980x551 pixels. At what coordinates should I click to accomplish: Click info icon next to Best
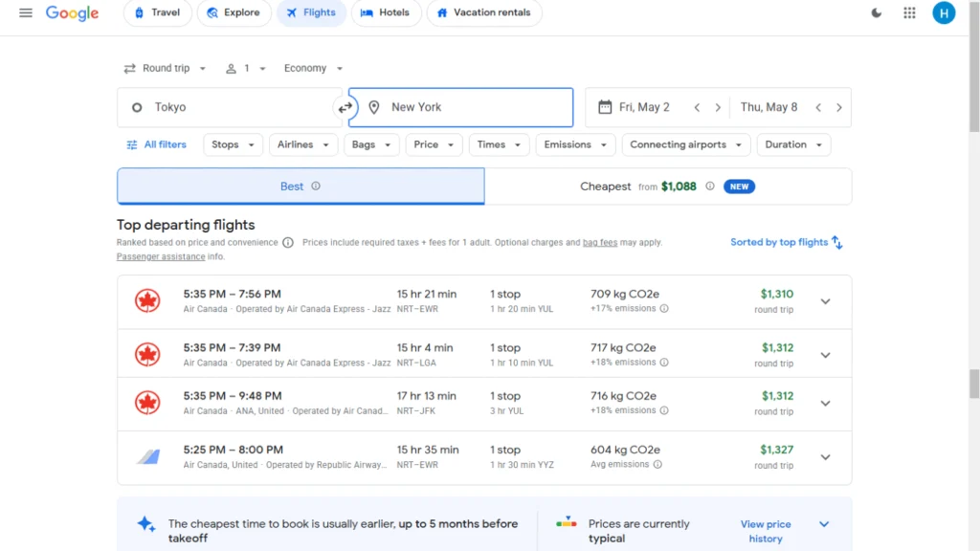(316, 187)
